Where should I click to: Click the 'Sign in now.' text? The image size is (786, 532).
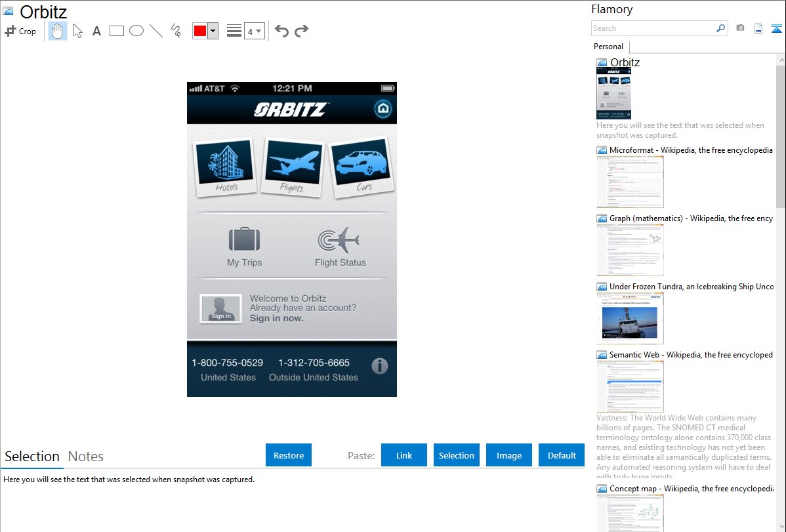277,318
